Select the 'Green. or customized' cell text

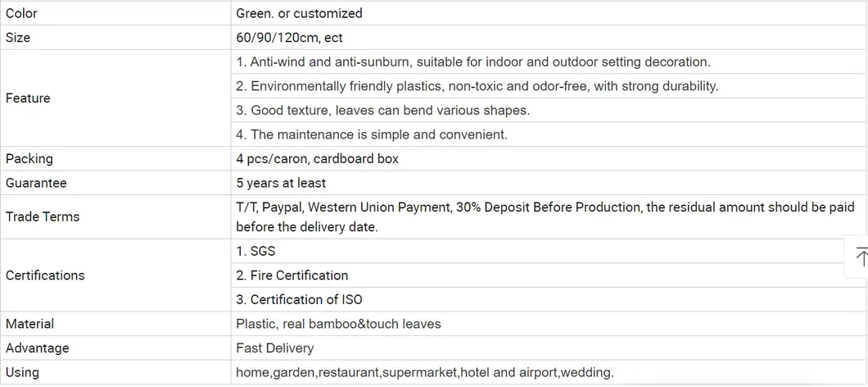(299, 13)
